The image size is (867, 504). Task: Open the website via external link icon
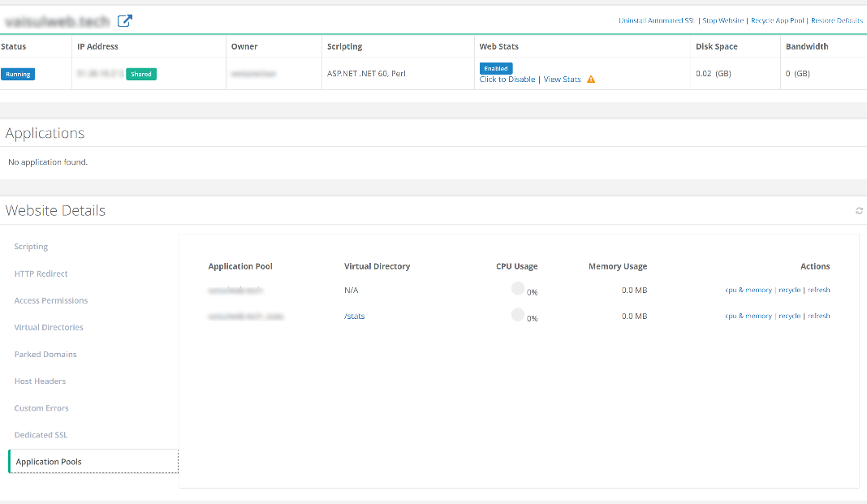[124, 21]
